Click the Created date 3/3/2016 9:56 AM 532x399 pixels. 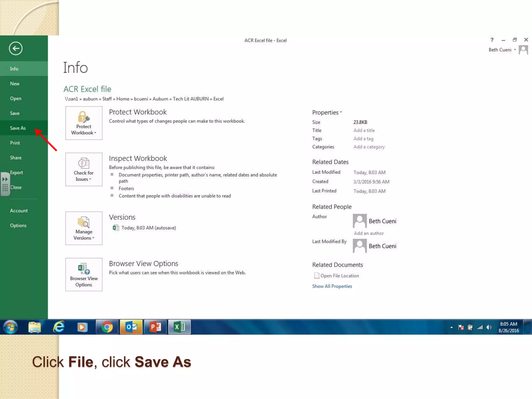[x=371, y=182]
